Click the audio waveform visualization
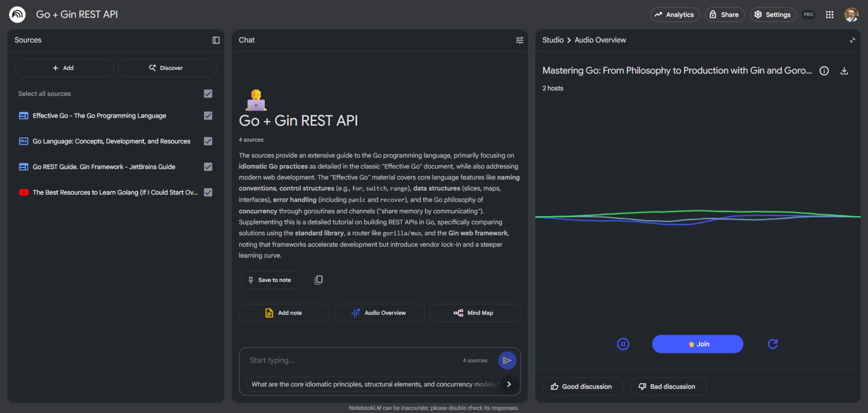 697,217
